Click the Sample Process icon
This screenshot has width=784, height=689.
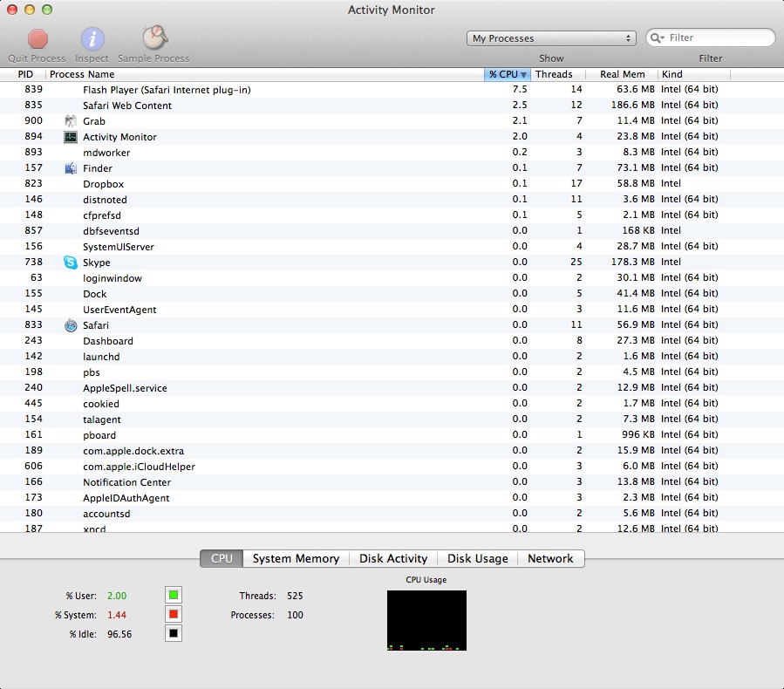click(154, 38)
